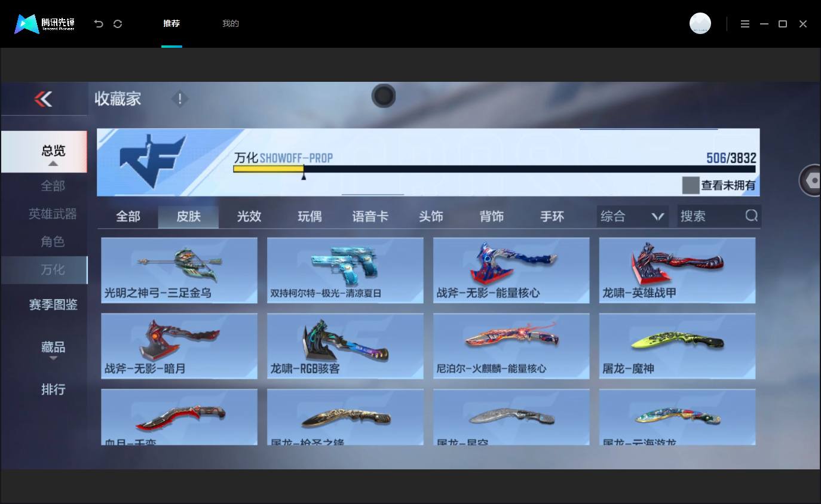
Task: Select the 背饰 filter tab
Action: pyautogui.click(x=492, y=216)
